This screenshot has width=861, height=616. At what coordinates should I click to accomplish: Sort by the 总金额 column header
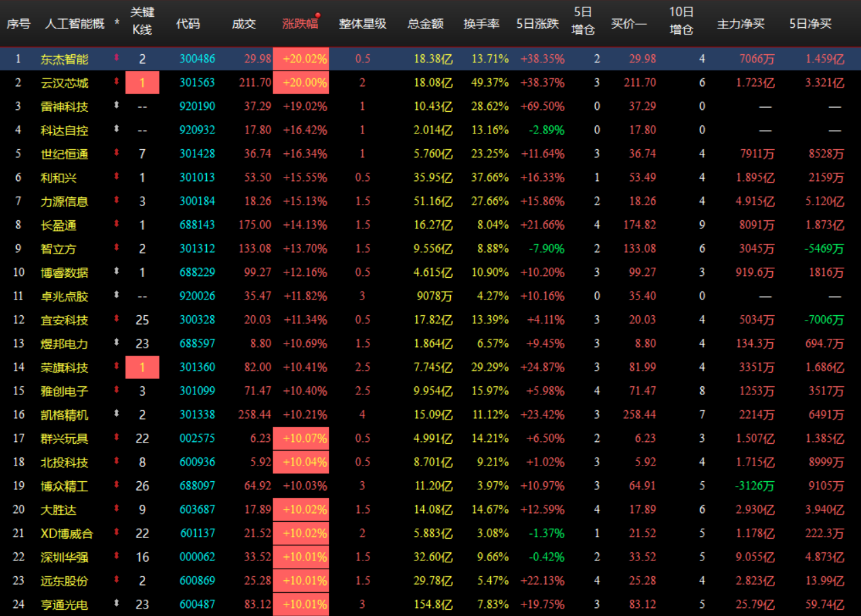tap(426, 24)
